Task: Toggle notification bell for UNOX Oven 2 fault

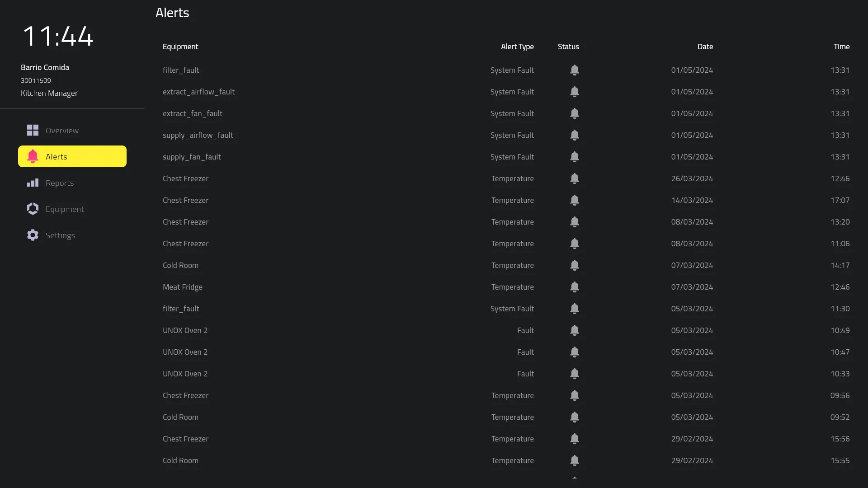Action: pos(574,330)
